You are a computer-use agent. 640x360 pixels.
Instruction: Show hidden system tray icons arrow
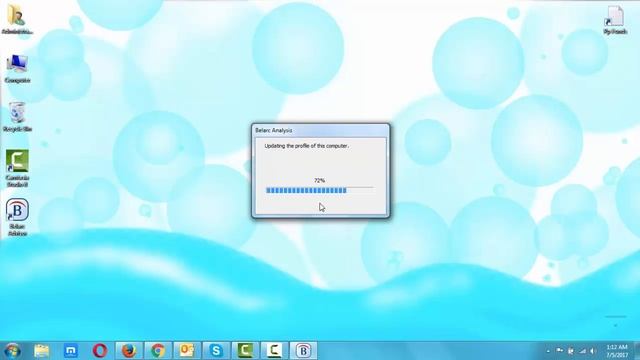pyautogui.click(x=548, y=351)
